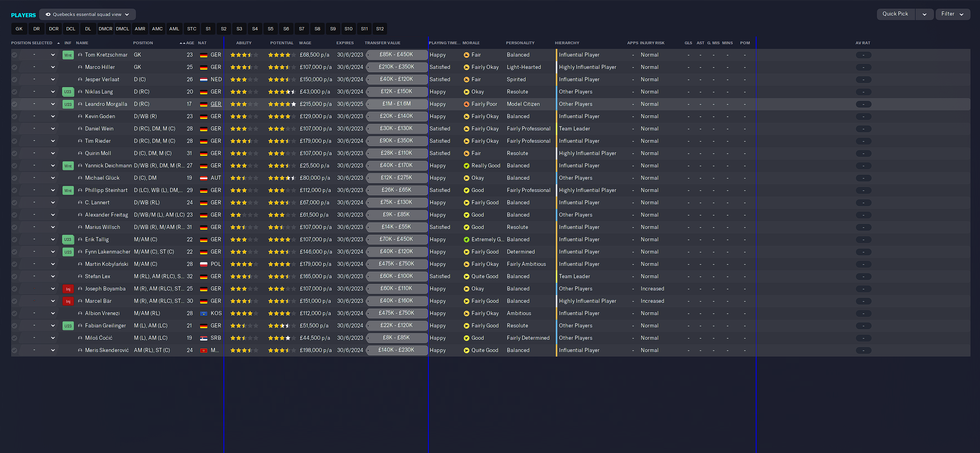Select the DMCR position tab
This screenshot has width=980, height=453.
click(x=105, y=29)
